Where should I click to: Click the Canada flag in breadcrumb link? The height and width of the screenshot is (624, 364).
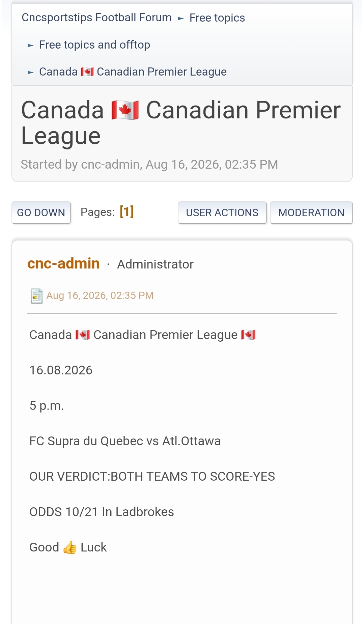[87, 72]
